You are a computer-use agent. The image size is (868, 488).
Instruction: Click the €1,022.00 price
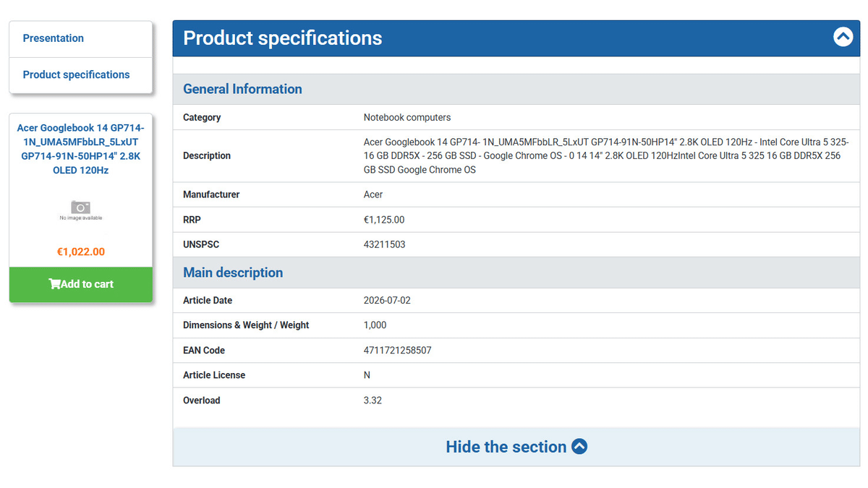[81, 252]
